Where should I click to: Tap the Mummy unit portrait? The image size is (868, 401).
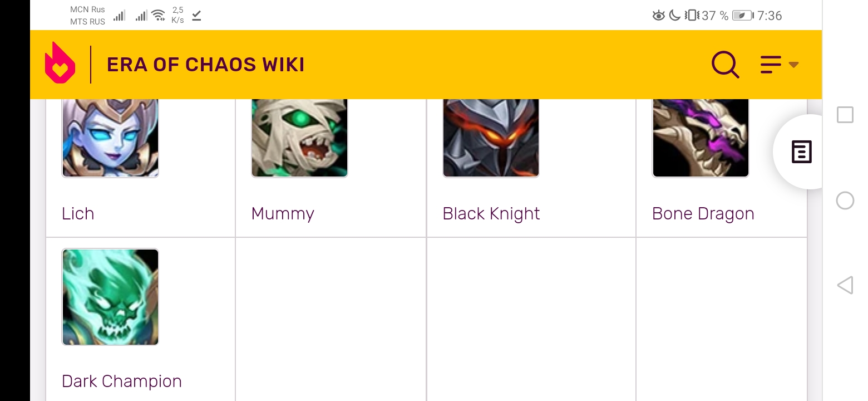click(299, 138)
